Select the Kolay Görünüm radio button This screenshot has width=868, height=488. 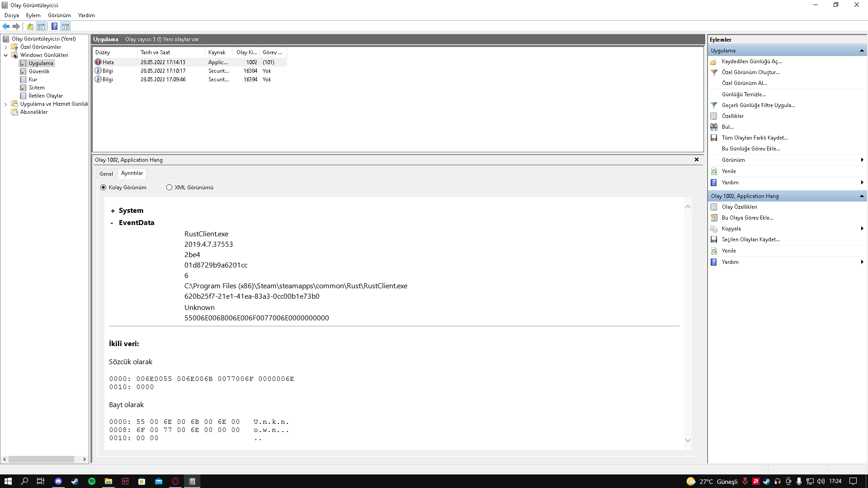pyautogui.click(x=104, y=188)
